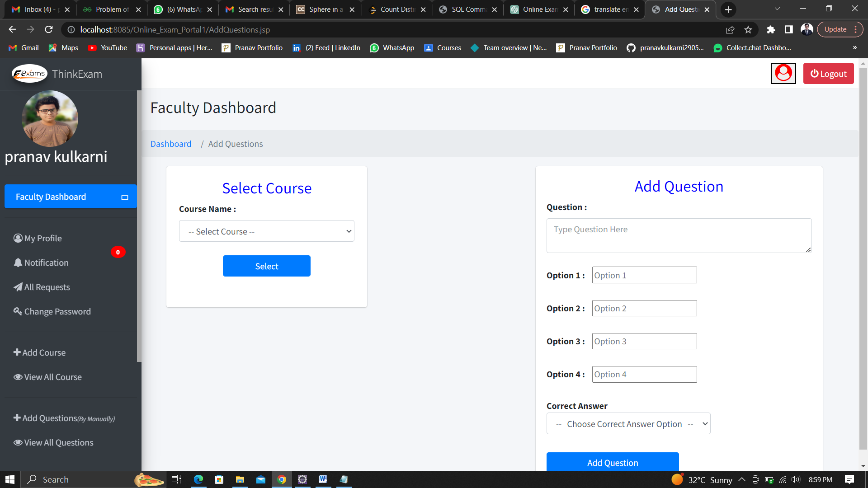Click the ThinkExam logo in sidebar
Screen dimensions: 868x488
pos(30,74)
